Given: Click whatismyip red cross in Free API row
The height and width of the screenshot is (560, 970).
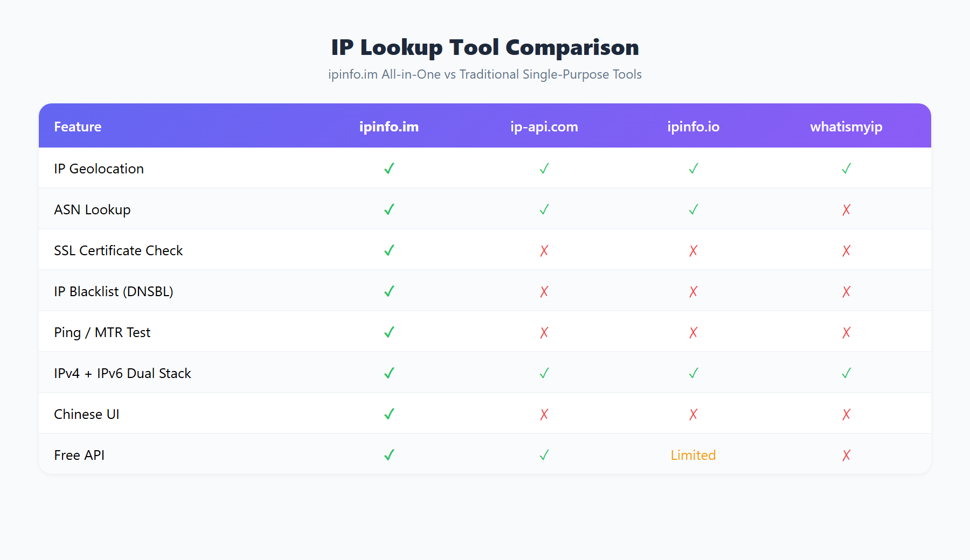Looking at the screenshot, I should click(x=847, y=455).
